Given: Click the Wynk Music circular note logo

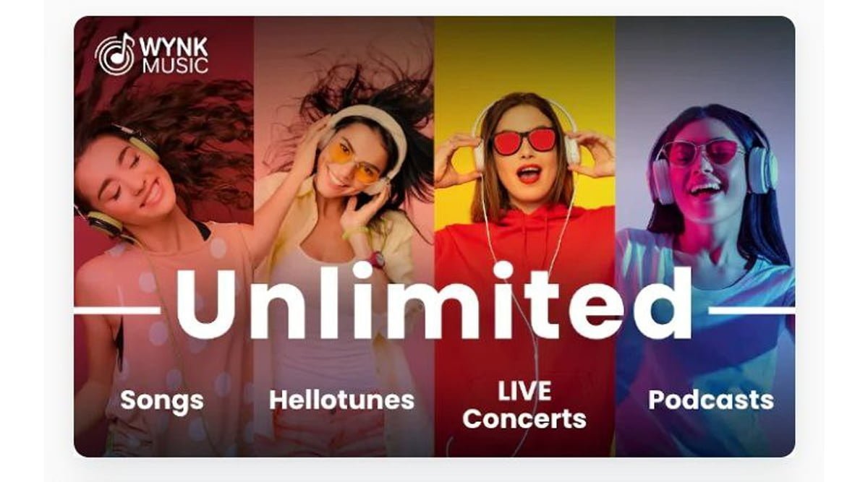Looking at the screenshot, I should pyautogui.click(x=114, y=54).
